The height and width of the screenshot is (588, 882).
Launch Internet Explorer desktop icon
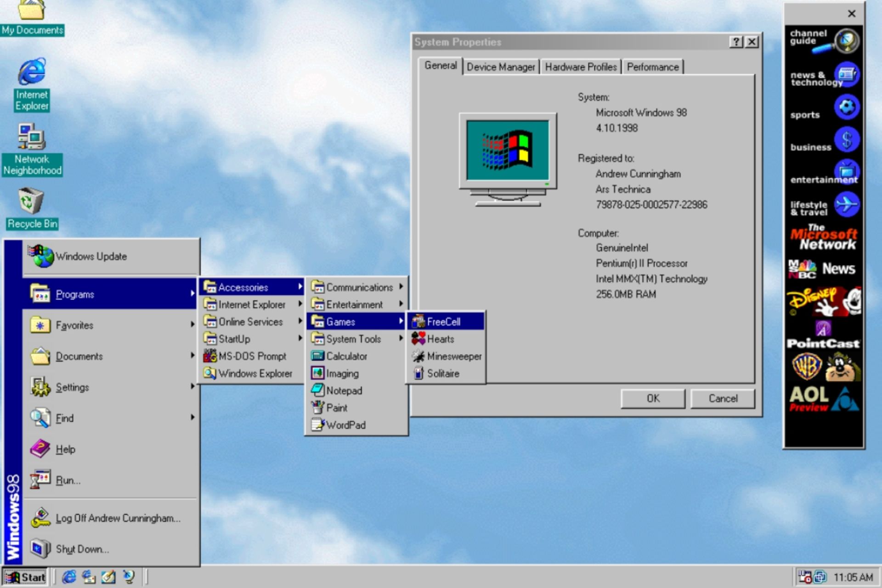point(32,85)
